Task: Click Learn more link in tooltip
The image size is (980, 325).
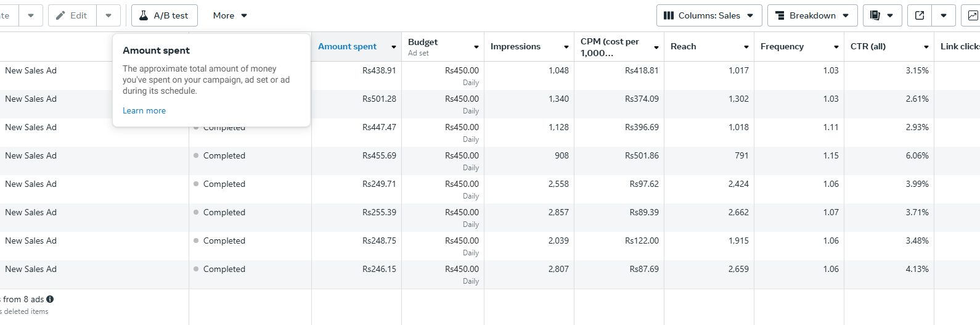Action: click(144, 110)
